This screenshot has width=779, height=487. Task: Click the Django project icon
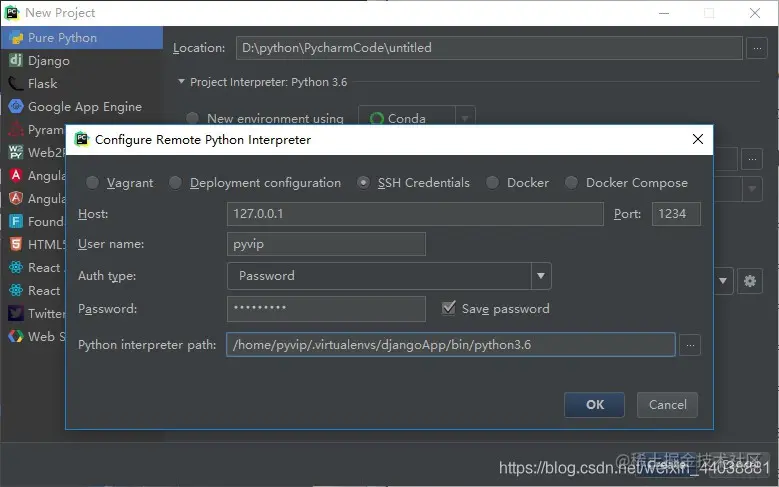tap(16, 61)
